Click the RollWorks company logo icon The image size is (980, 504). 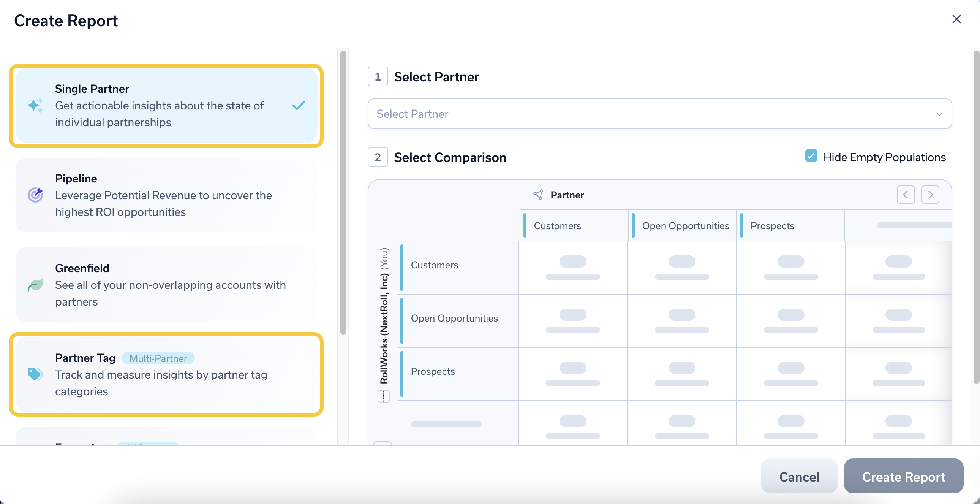tap(384, 397)
